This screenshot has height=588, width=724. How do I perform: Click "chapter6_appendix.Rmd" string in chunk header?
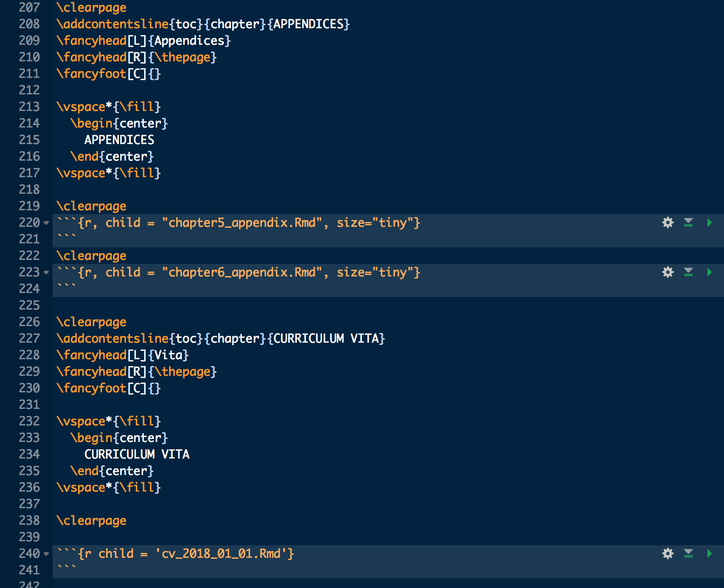tap(242, 272)
